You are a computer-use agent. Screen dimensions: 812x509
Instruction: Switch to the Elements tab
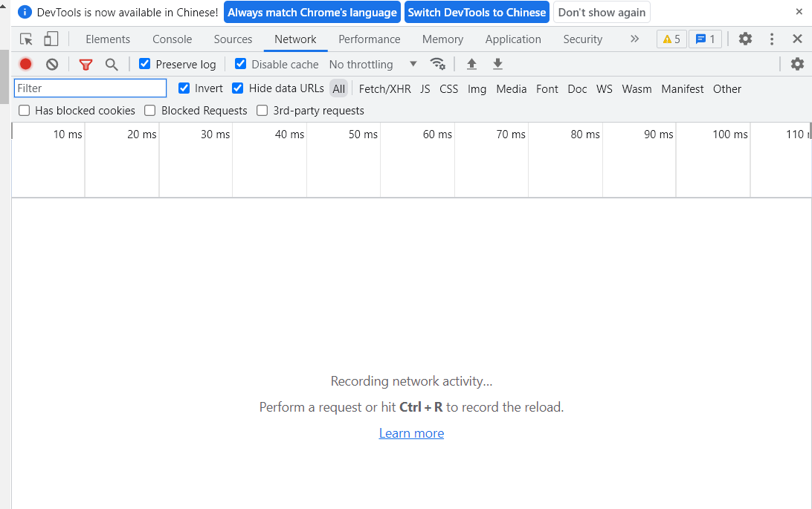point(108,39)
